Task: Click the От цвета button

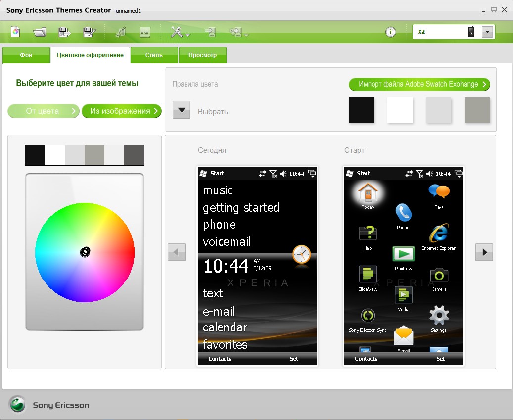Action: (44, 111)
